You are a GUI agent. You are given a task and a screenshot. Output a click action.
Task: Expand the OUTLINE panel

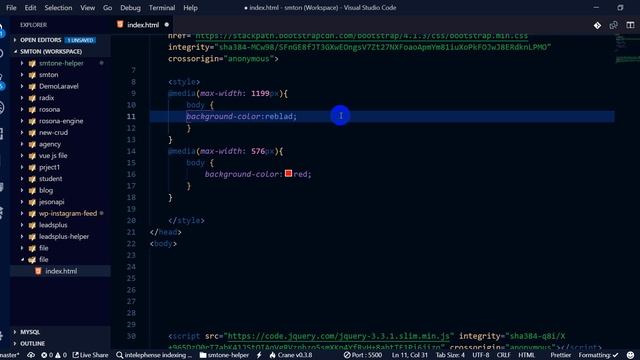[x=15, y=344]
